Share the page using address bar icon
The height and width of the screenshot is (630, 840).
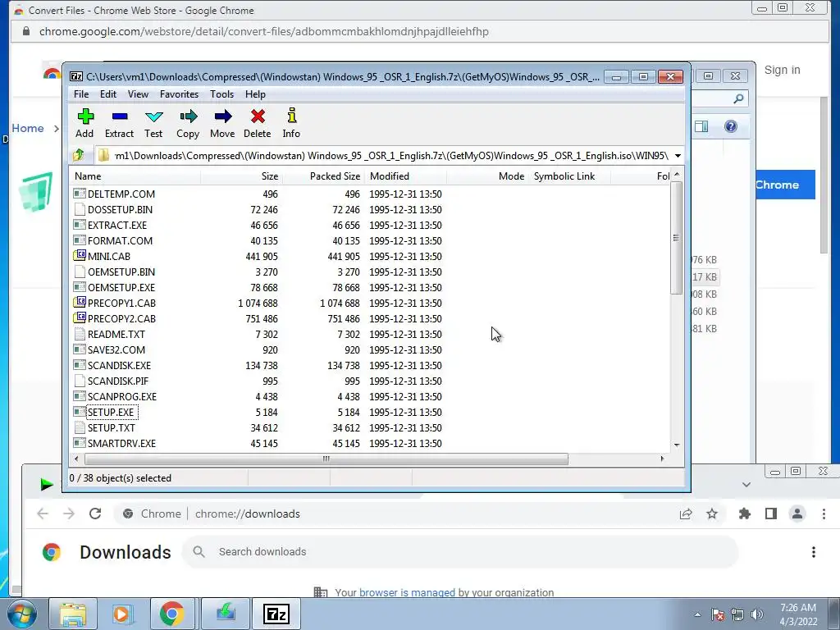point(686,514)
